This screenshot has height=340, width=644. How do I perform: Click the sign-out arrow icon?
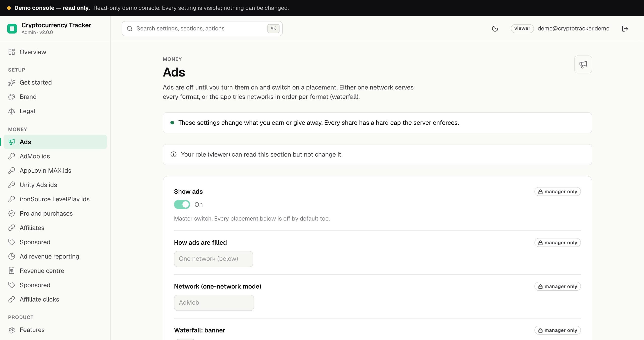[x=625, y=28]
